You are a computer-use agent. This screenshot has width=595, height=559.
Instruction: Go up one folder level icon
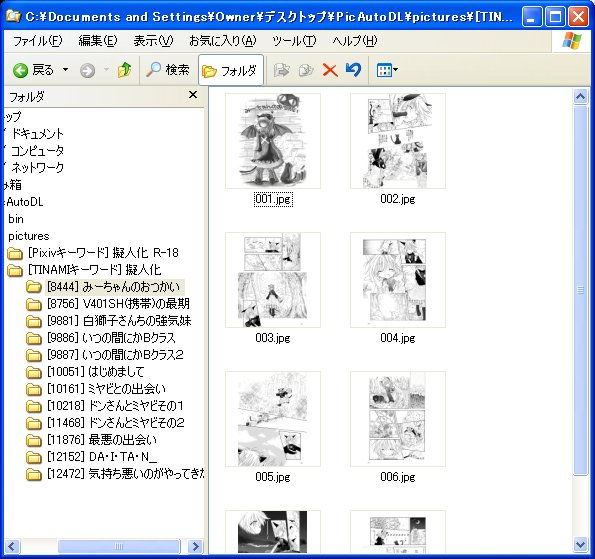coord(124,70)
